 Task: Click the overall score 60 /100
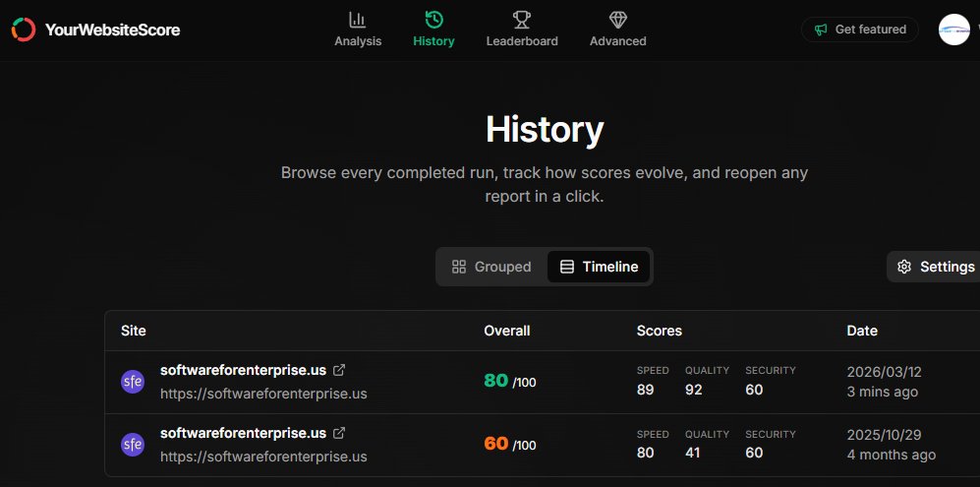point(510,444)
